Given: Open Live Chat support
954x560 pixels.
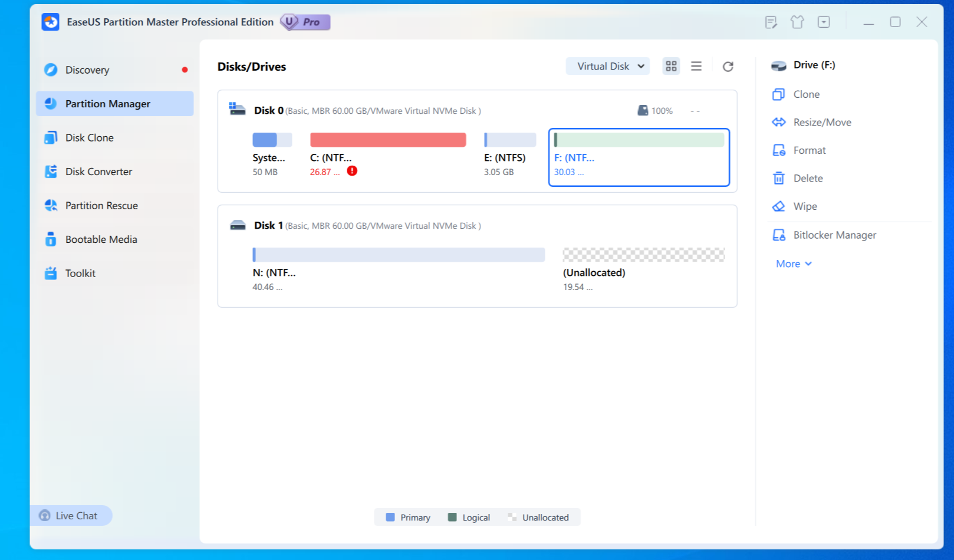Looking at the screenshot, I should pos(71,516).
